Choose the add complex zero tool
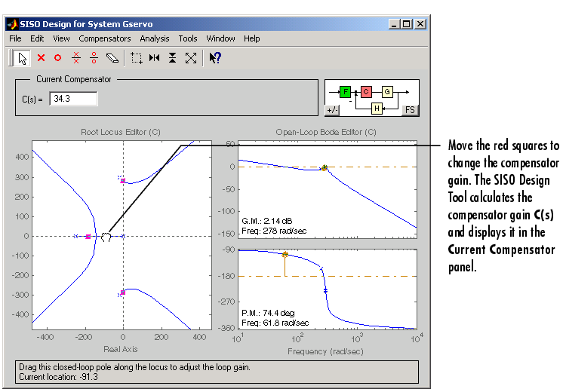The image size is (566, 392). (94, 57)
